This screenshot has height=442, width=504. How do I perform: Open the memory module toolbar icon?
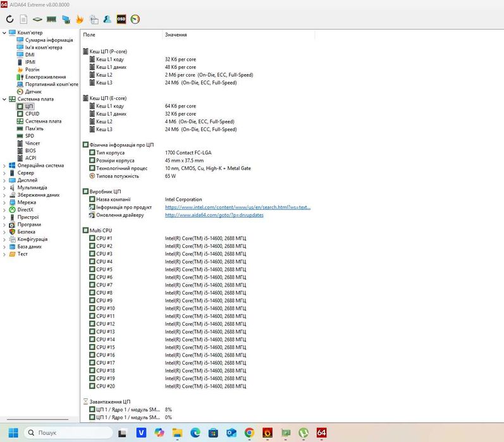[51, 20]
